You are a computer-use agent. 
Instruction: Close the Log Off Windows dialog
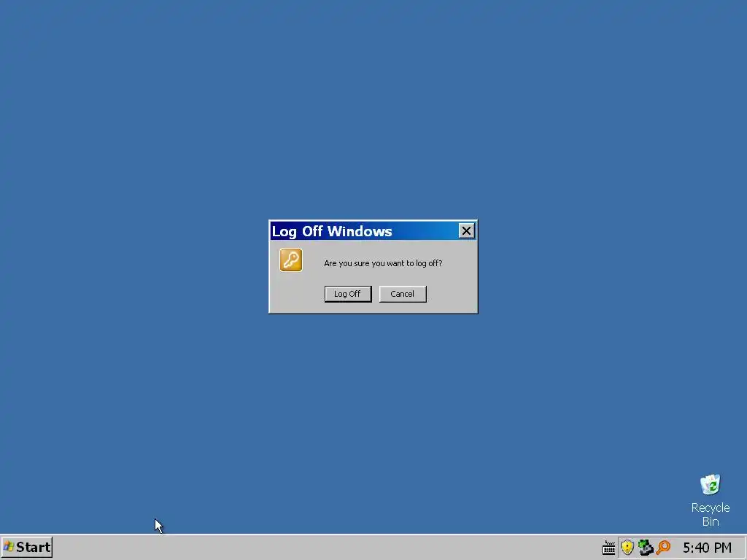pos(466,231)
